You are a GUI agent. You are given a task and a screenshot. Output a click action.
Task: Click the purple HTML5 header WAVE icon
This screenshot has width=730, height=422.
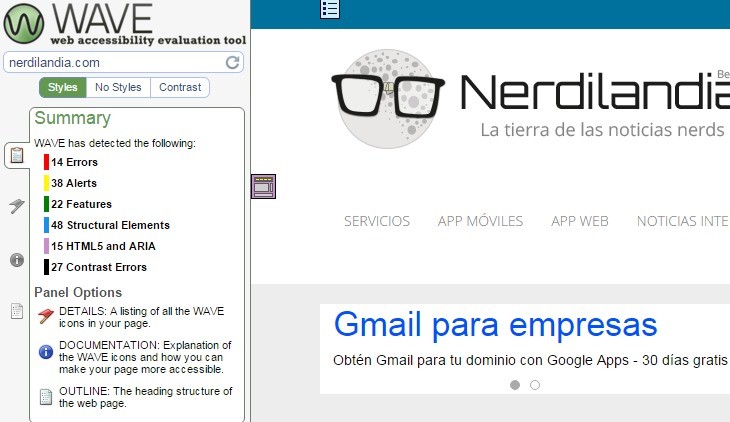coord(264,186)
